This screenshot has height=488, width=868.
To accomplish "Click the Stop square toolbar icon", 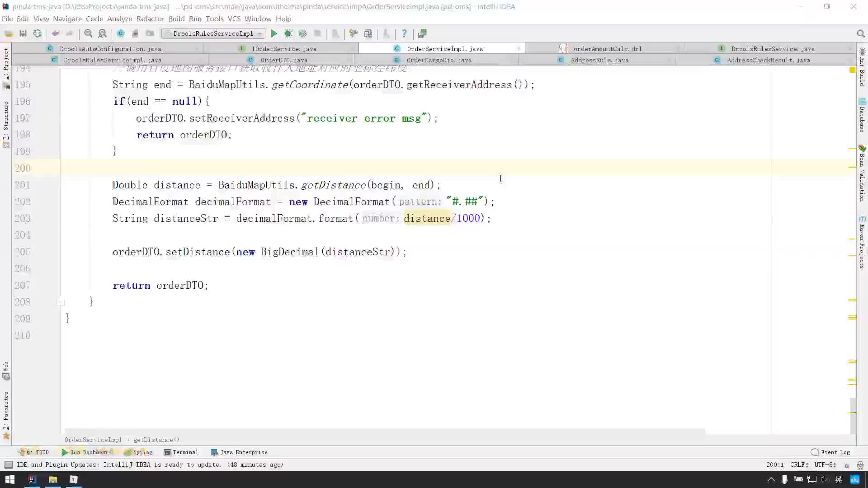I will click(317, 33).
